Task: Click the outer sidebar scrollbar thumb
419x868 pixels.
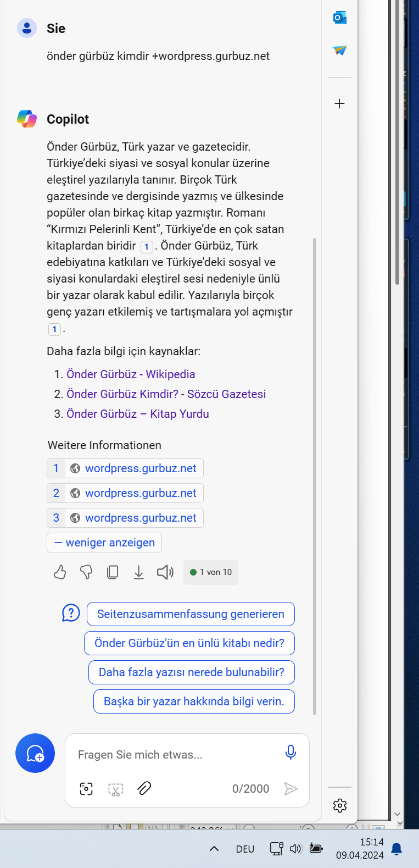Action: pyautogui.click(x=397, y=142)
